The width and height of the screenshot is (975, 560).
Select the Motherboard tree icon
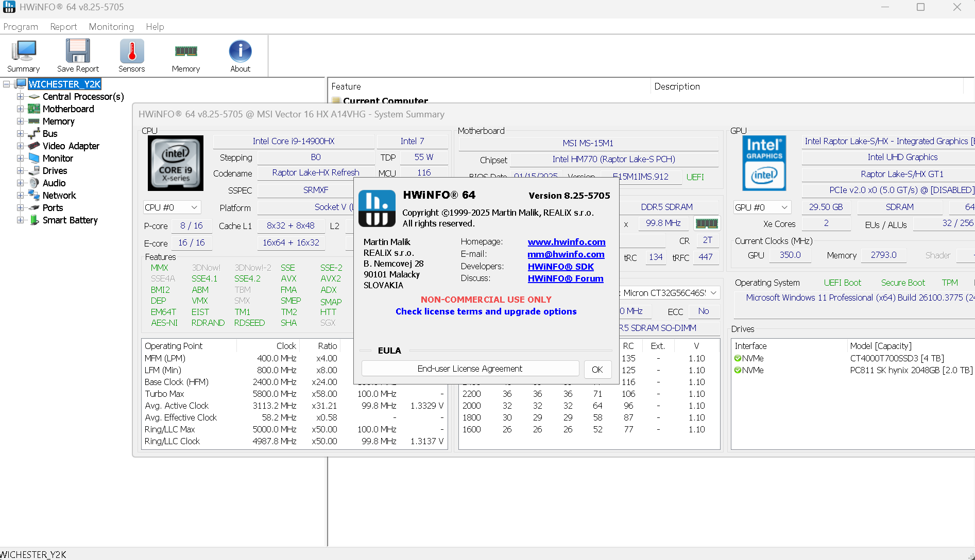(34, 109)
